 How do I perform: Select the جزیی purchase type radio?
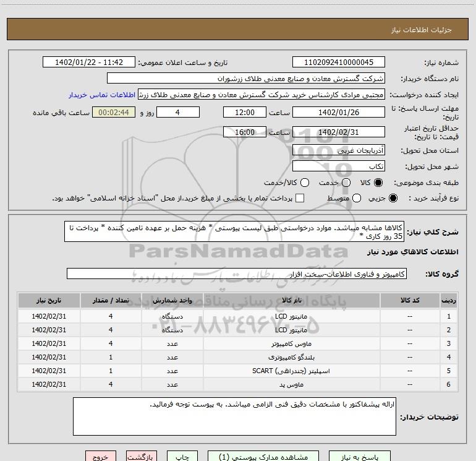point(393,199)
